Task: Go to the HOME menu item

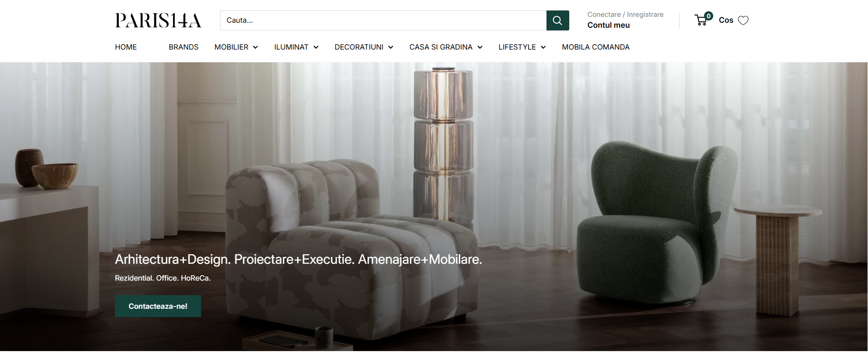Action: click(x=126, y=47)
